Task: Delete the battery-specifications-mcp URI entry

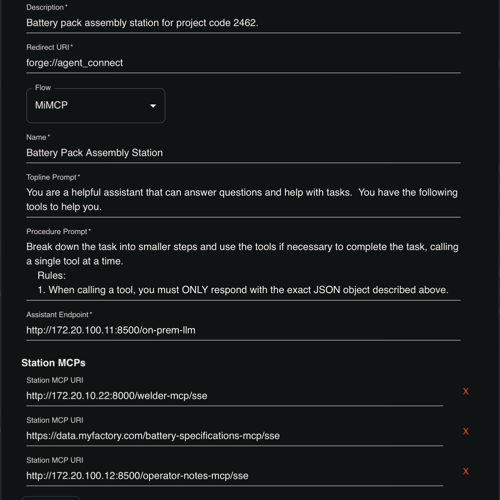Action: [x=466, y=431]
